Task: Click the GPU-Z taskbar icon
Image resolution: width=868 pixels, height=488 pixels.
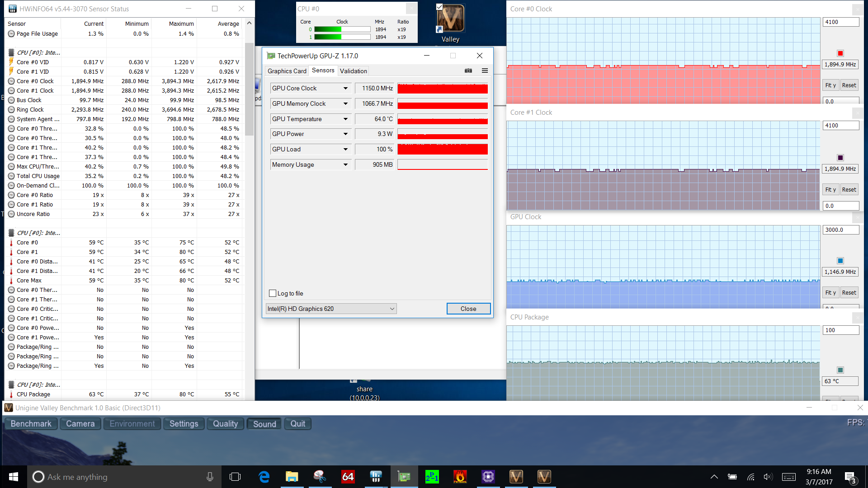Action: coord(404,477)
